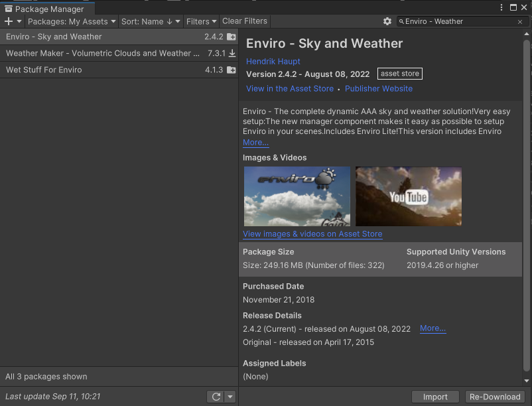The height and width of the screenshot is (406, 532).
Task: Open Package Manager settings gear
Action: coord(387,22)
